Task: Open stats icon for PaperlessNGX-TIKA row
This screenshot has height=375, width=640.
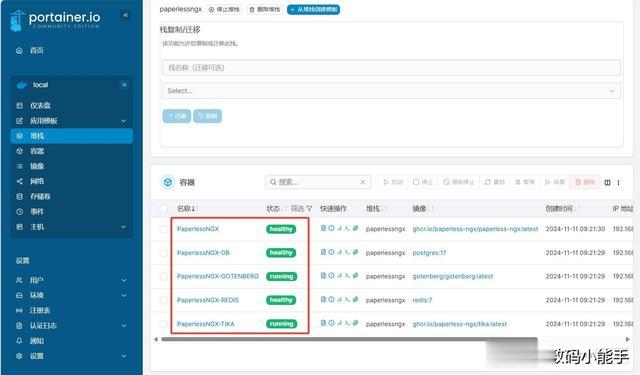Action: [x=339, y=323]
